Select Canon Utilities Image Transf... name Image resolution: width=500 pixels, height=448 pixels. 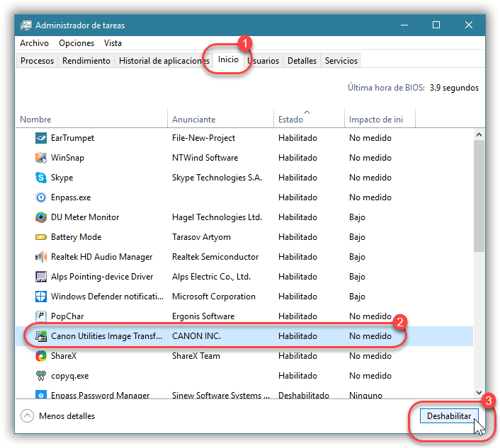point(106,336)
